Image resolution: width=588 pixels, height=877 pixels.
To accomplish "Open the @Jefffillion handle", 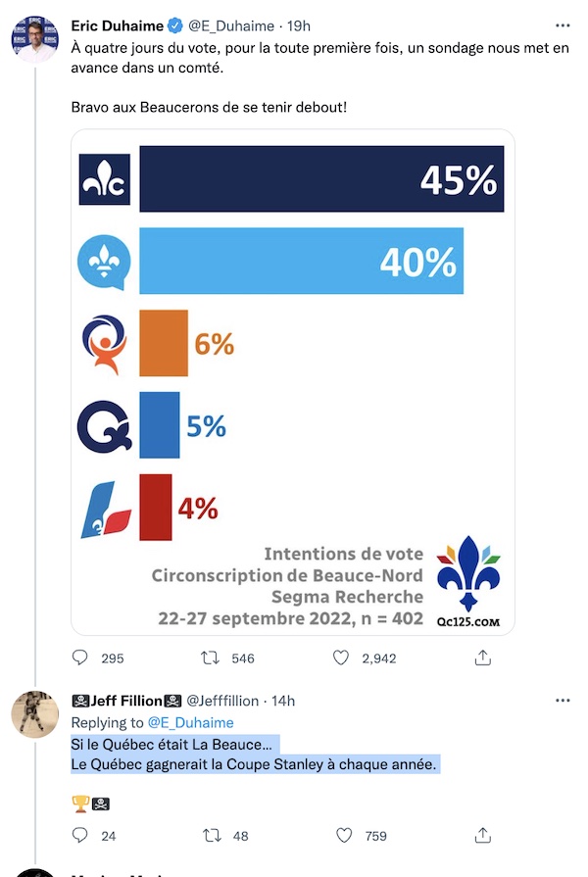I will [x=222, y=701].
